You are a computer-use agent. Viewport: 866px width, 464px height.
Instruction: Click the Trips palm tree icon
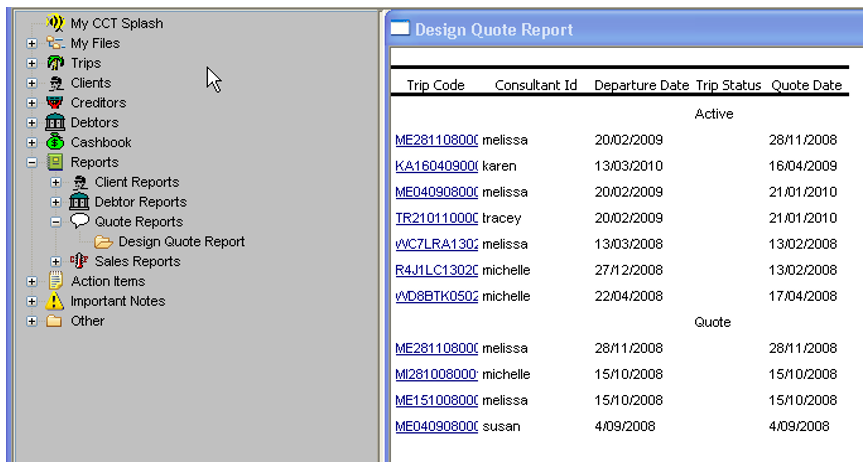[x=55, y=62]
